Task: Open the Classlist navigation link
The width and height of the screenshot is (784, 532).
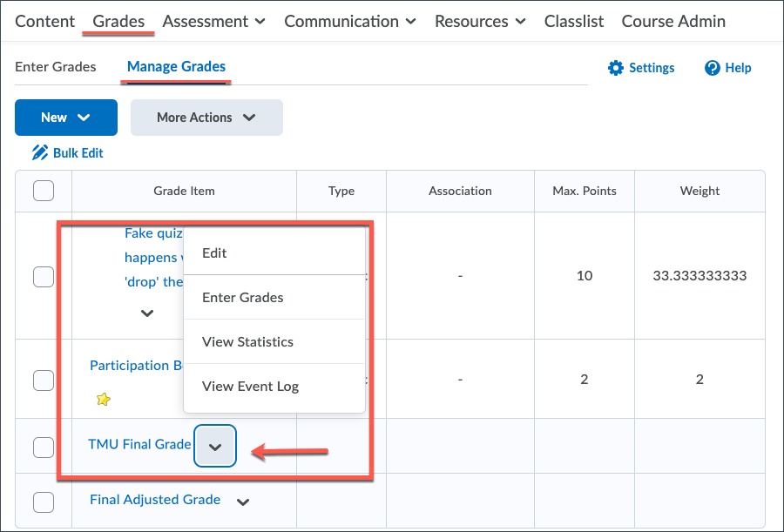Action: point(574,21)
